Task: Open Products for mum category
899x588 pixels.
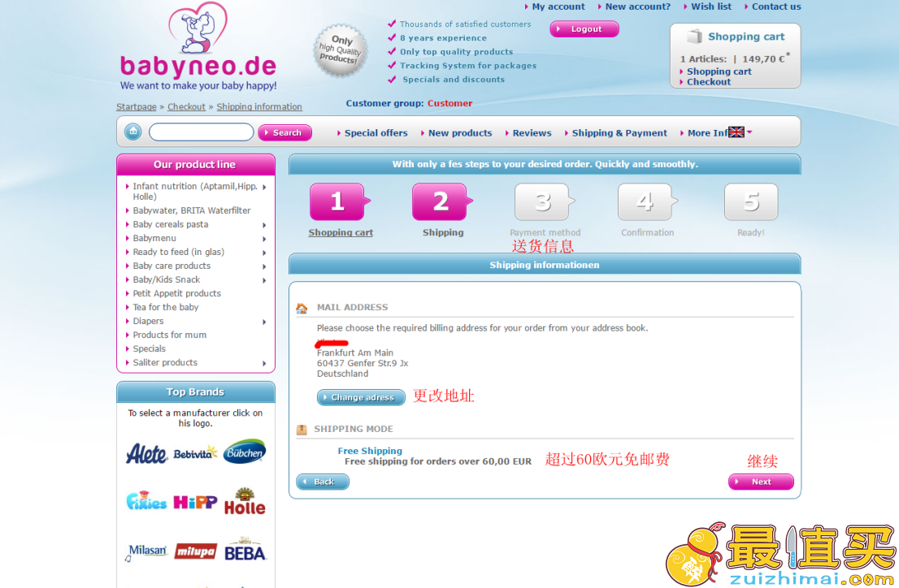Action: point(170,335)
